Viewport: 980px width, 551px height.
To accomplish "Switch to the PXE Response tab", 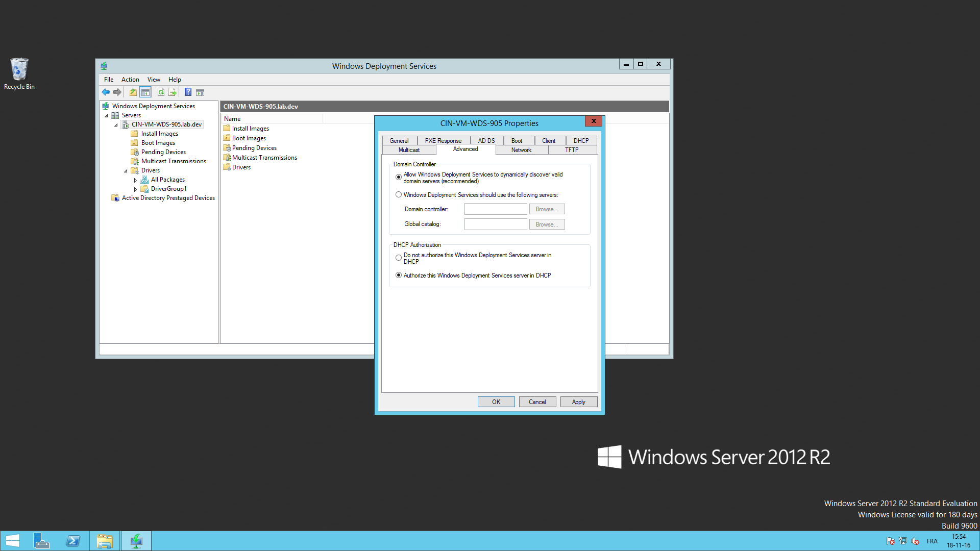I will (443, 140).
